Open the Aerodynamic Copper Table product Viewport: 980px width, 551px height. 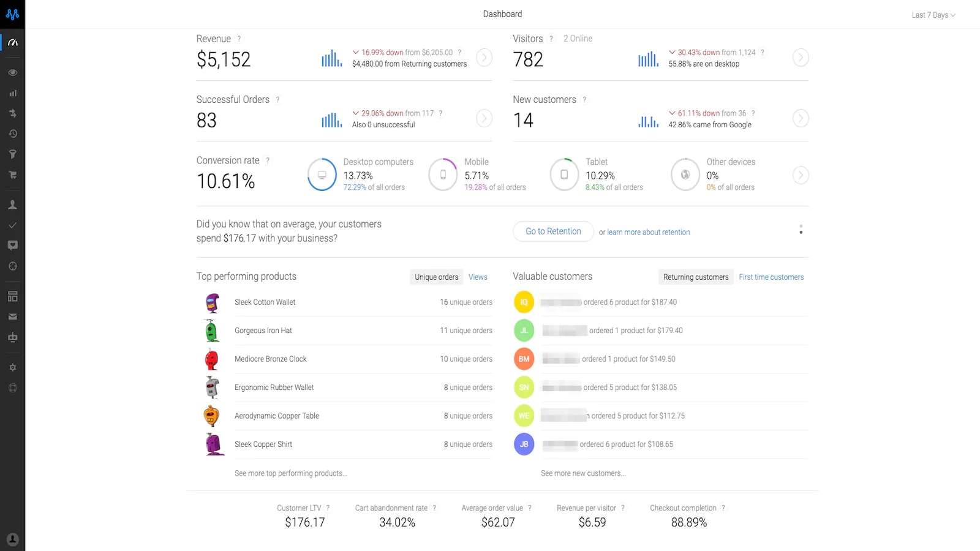coord(277,416)
